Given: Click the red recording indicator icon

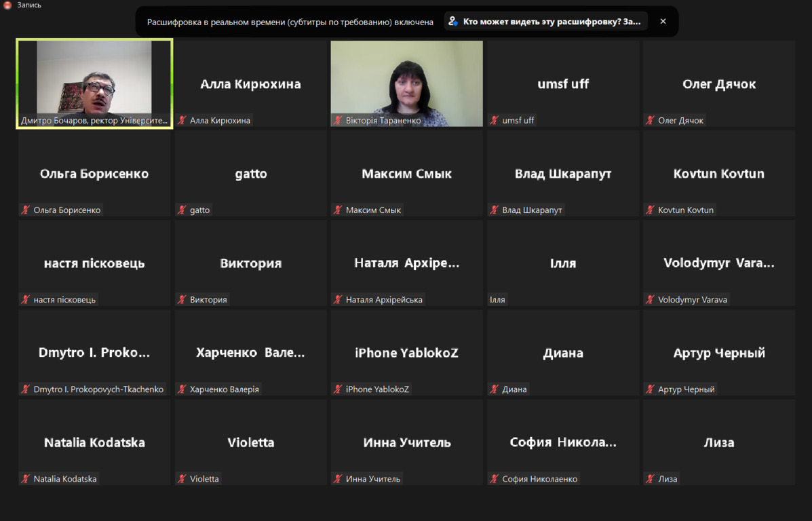Looking at the screenshot, I should (x=7, y=5).
